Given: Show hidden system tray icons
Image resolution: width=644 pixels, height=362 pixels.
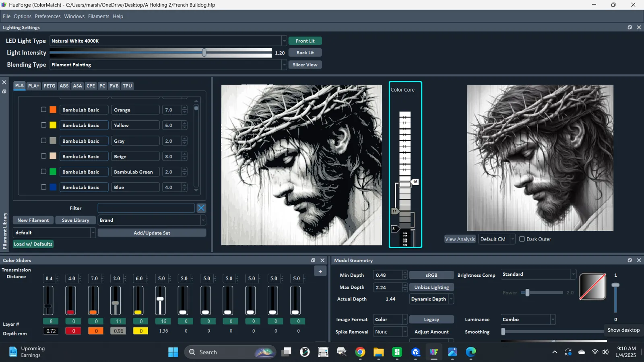Looking at the screenshot, I should pyautogui.click(x=555, y=352).
